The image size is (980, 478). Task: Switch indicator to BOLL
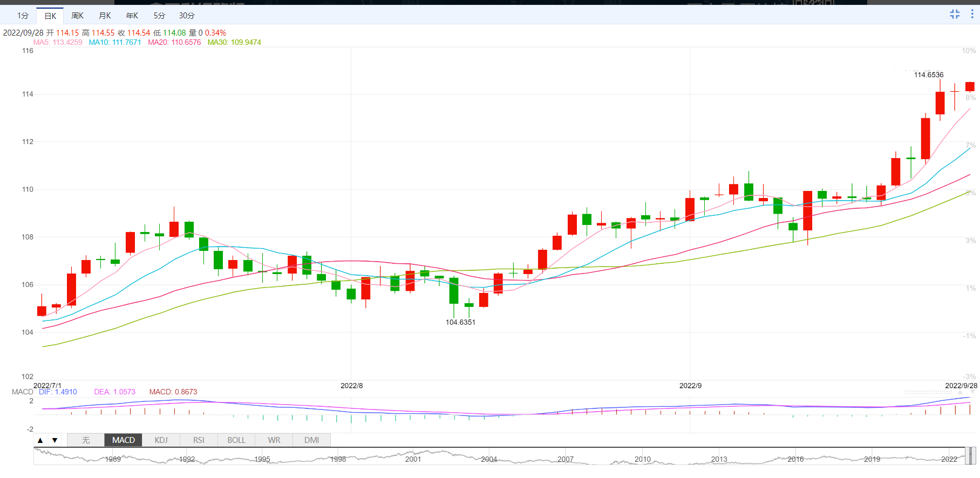pyautogui.click(x=236, y=440)
